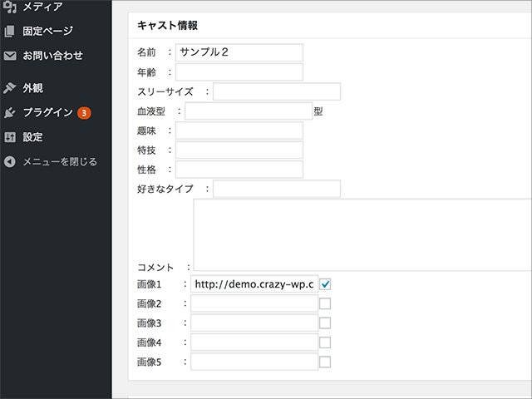This screenshot has height=399, width=532.
Task: Click the collapse menu arrow icon
Action: [10, 161]
